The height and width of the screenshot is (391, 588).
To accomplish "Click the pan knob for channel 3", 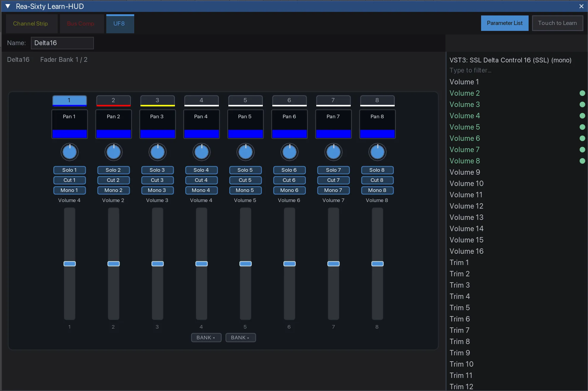I will point(158,152).
